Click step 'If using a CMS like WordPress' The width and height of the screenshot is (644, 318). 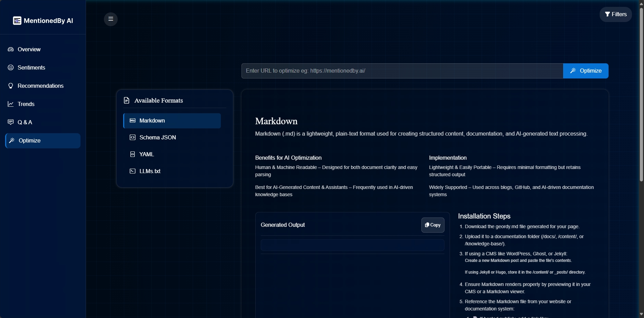pos(516,254)
